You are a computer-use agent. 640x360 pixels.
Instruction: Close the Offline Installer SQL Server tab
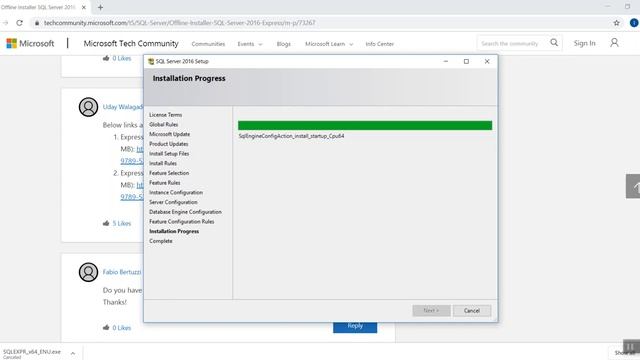(x=84, y=7)
